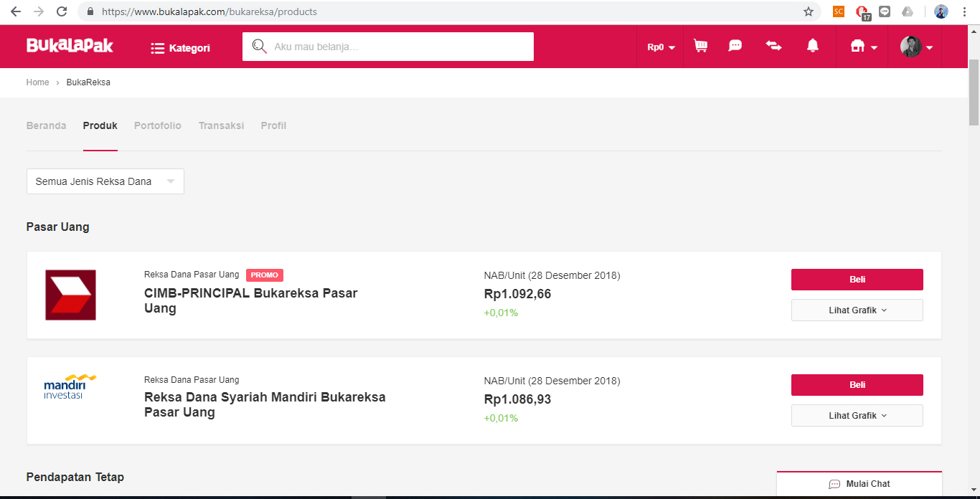Switch to the Transaksi tab

[x=221, y=125]
